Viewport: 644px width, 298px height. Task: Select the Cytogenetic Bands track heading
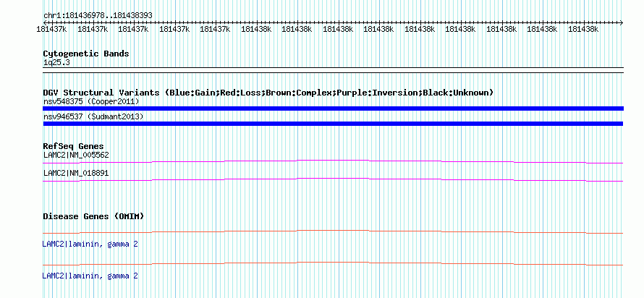[x=86, y=54]
